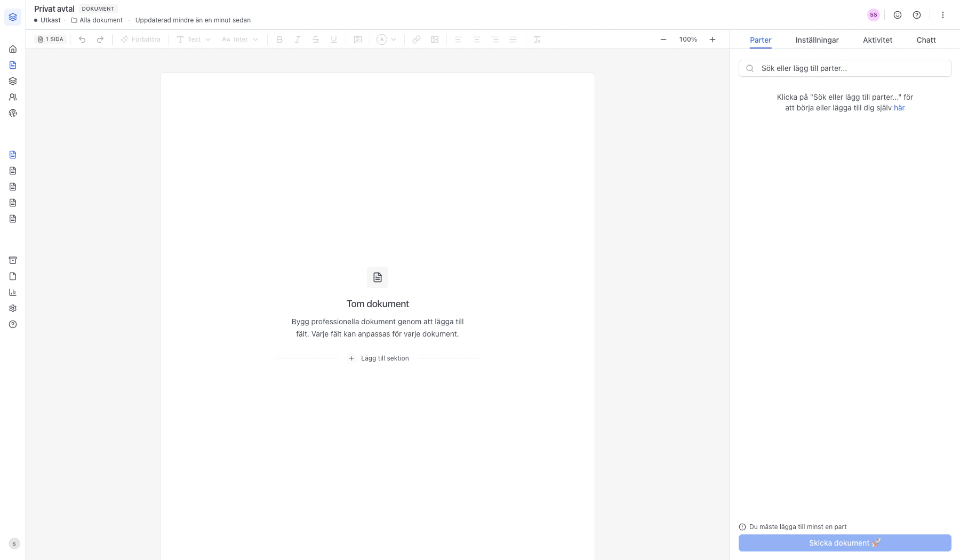This screenshot has width=960, height=560.
Task: Click the app logo at top of sidebar
Action: coord(13,17)
